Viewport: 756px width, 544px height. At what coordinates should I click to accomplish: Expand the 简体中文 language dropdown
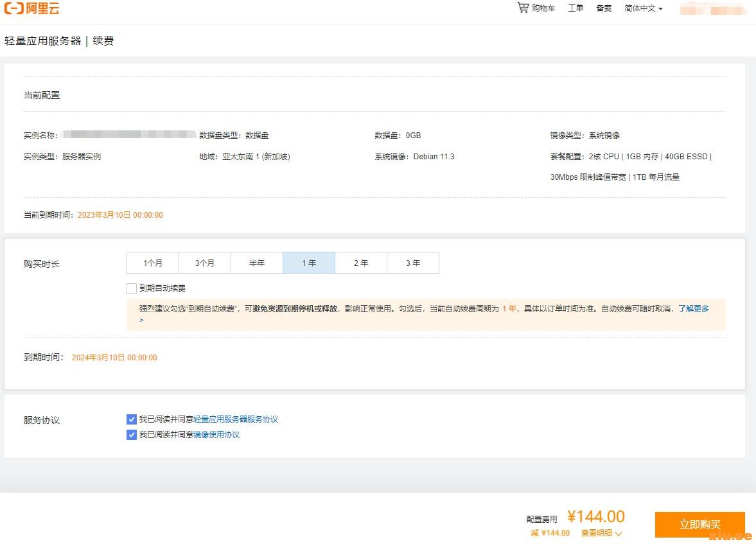tap(643, 8)
